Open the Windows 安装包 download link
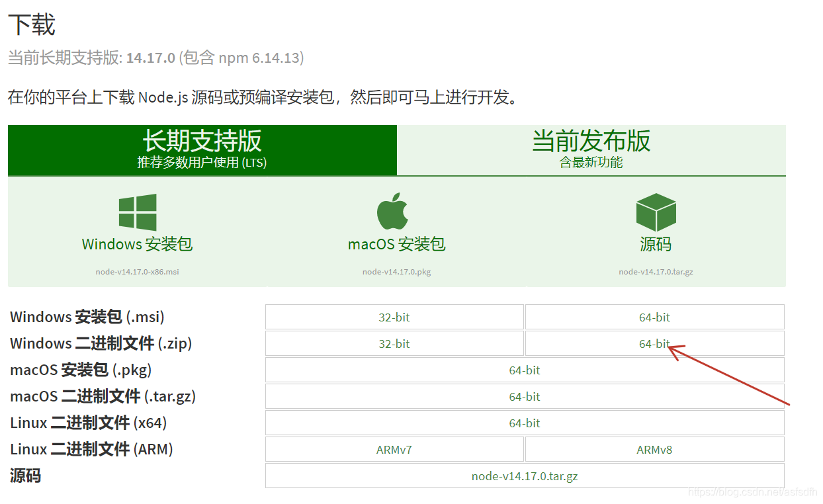 click(x=137, y=244)
